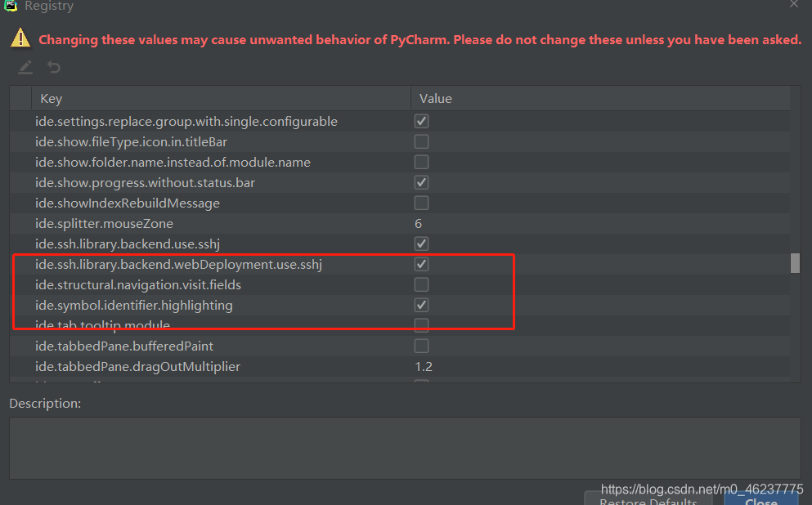The height and width of the screenshot is (505, 812).
Task: Disable ide.ssh.library.backend.webDeployment.use.sshj
Action: pos(421,264)
